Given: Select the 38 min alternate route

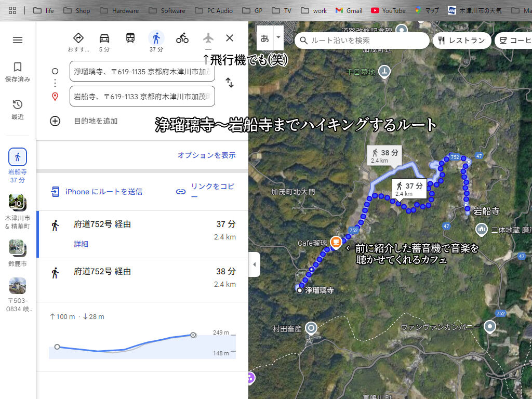Looking at the screenshot, I should 142,277.
